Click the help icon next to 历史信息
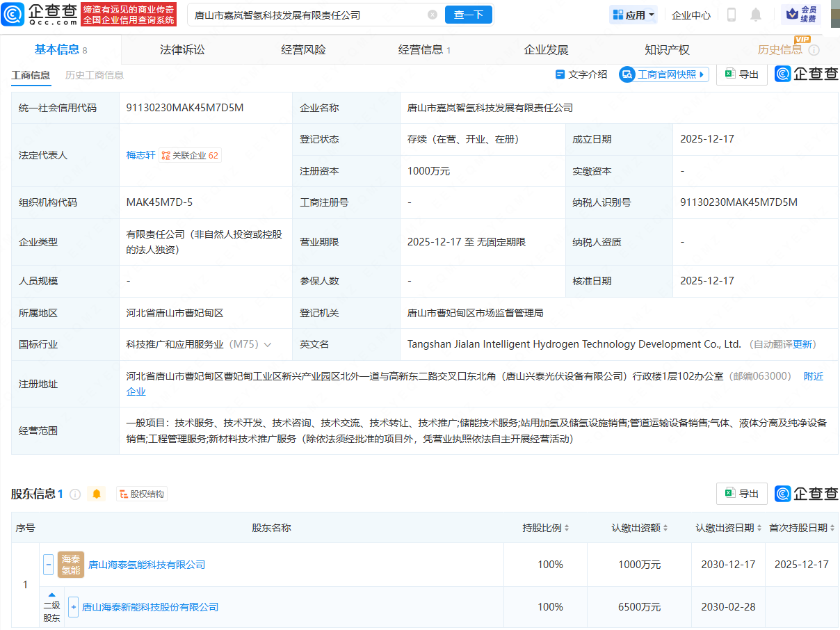 [814, 50]
